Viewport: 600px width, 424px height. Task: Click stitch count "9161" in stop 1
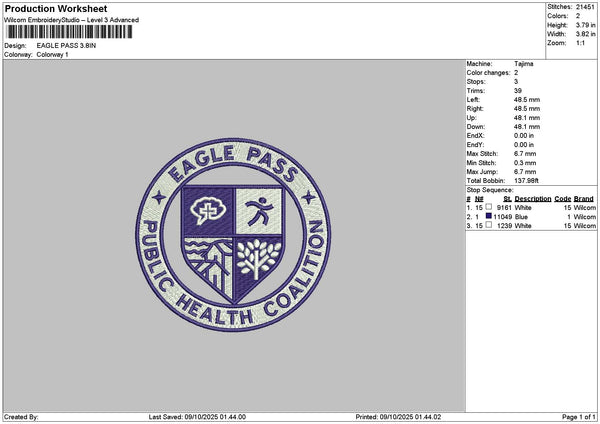pos(504,208)
